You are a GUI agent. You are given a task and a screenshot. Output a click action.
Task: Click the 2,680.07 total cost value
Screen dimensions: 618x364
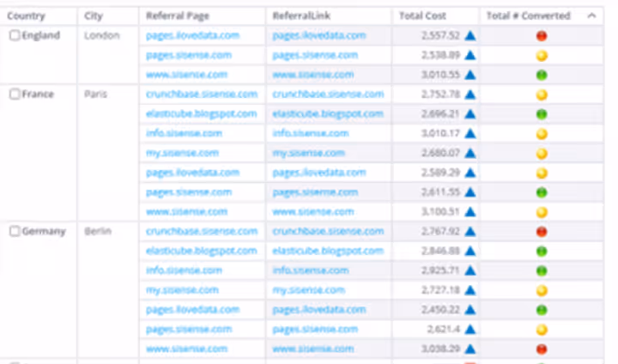pos(440,153)
